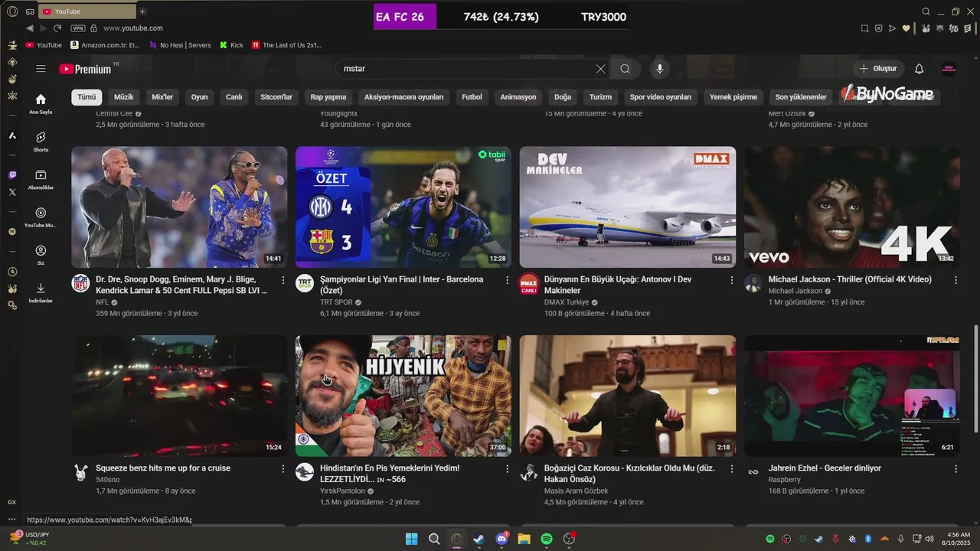Open Twitch in the Opera sidebar
This screenshot has height=551, width=980.
[x=12, y=175]
